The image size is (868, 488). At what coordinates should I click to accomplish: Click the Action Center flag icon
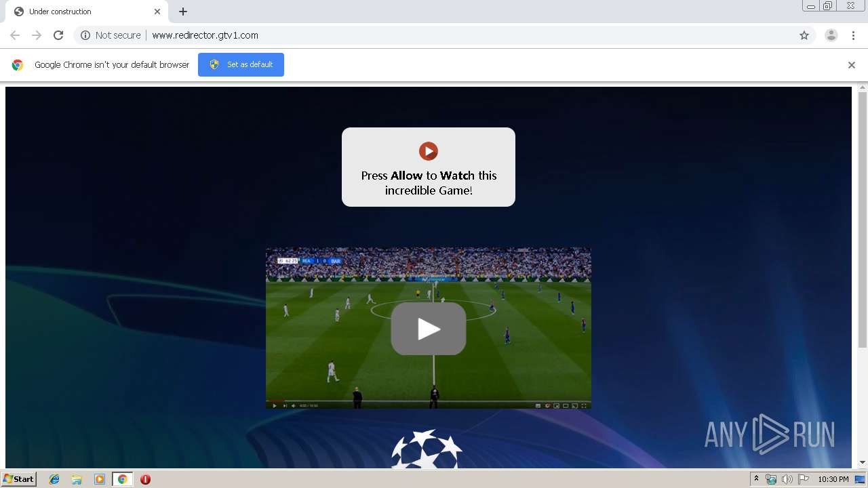(804, 479)
